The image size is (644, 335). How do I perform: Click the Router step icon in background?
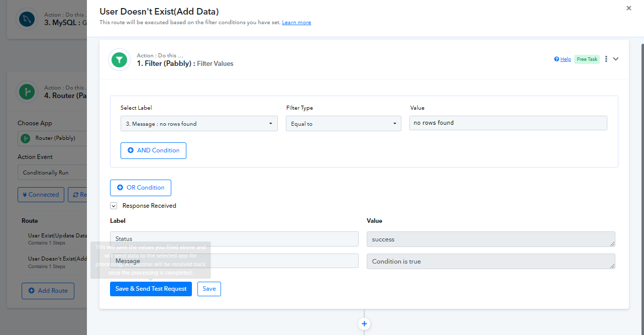[26, 92]
